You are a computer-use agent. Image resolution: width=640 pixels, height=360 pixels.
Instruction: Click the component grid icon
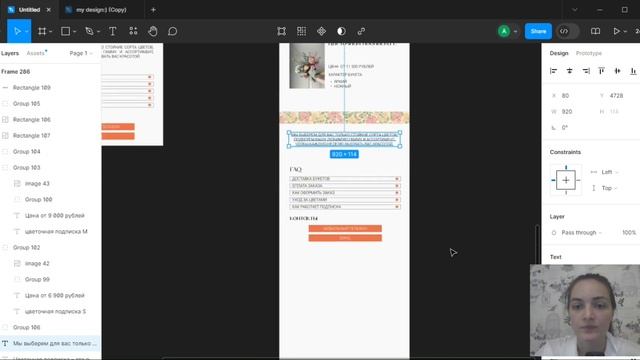(x=301, y=31)
